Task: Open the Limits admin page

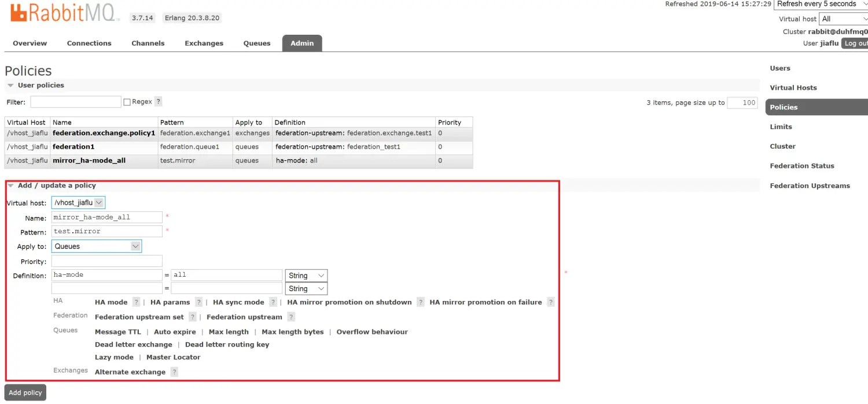Action: click(781, 127)
